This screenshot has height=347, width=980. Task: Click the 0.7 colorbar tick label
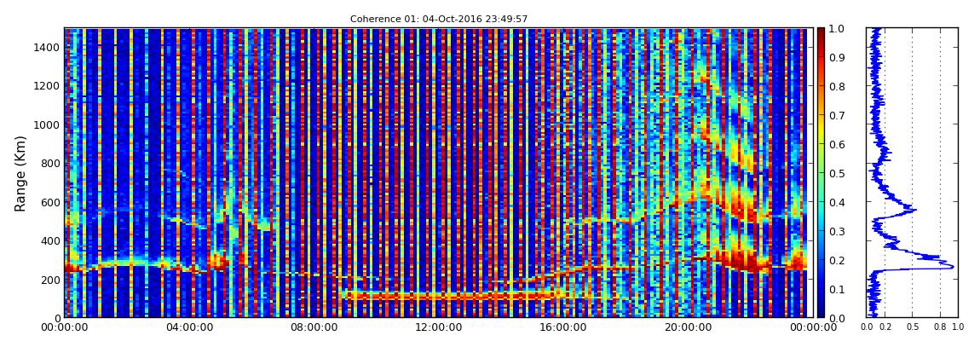click(x=836, y=116)
